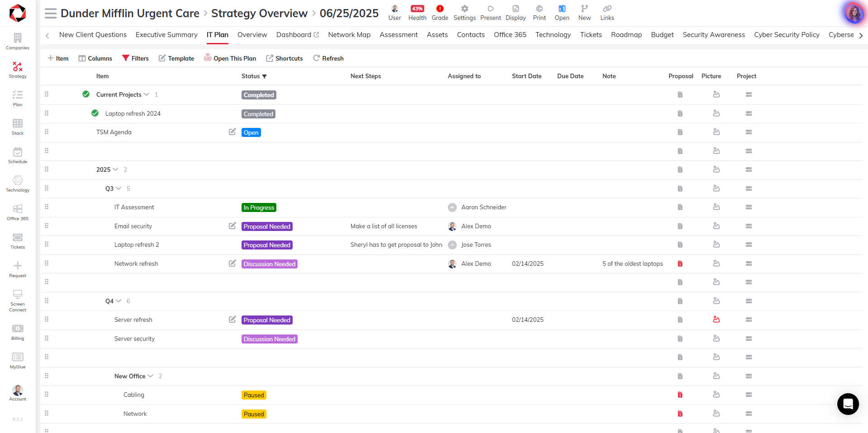868x433 pixels.
Task: Switch to the Roadmap tab
Action: tap(626, 35)
